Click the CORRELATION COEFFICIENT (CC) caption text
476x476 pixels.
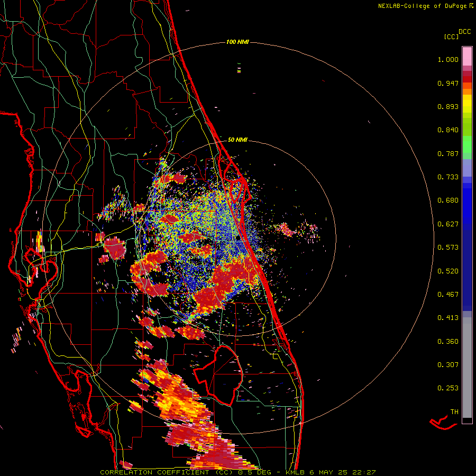pyautogui.click(x=167, y=472)
